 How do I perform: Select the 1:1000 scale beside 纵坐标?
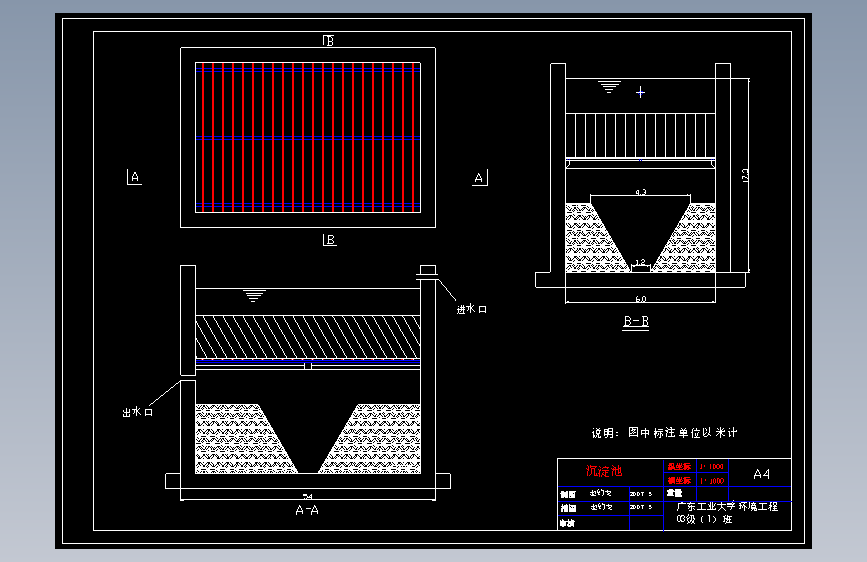pyautogui.click(x=712, y=466)
